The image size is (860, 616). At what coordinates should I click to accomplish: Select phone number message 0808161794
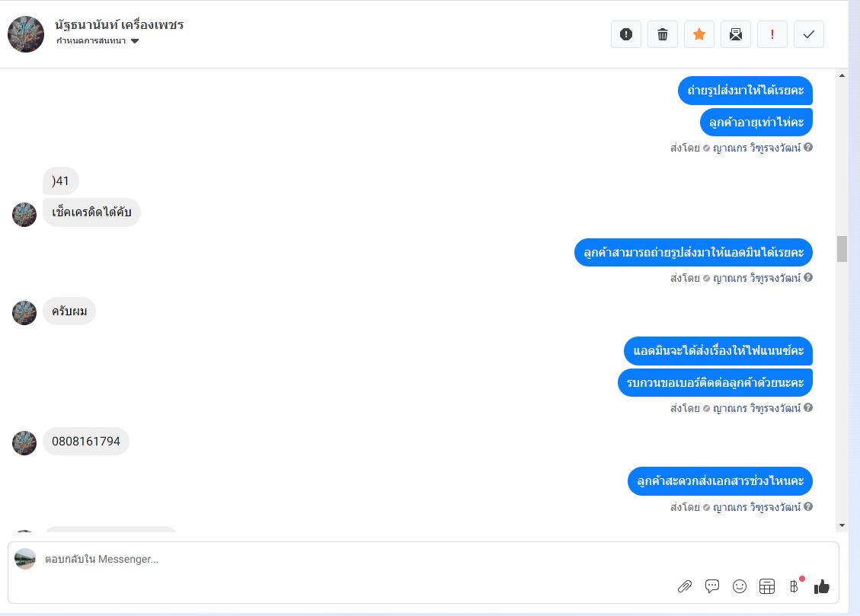pyautogui.click(x=86, y=441)
